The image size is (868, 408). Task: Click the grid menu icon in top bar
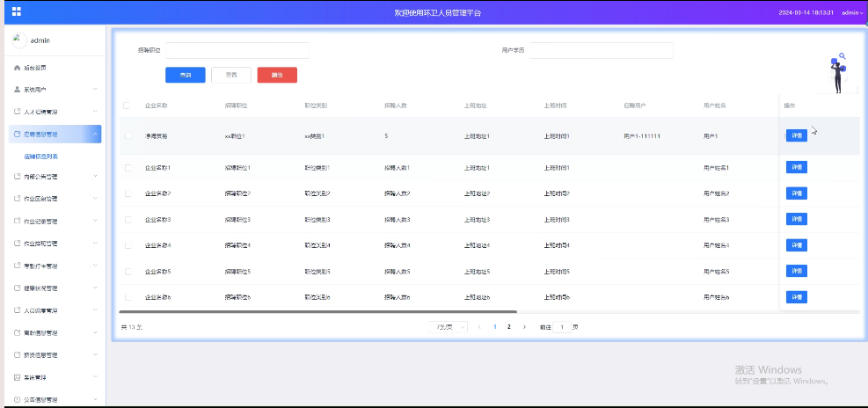click(17, 11)
